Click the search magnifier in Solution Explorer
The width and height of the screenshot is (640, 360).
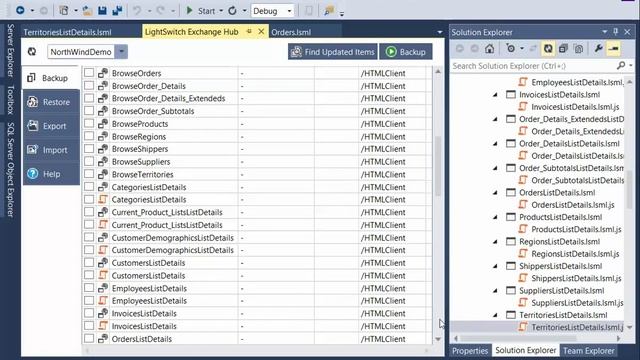click(x=621, y=65)
